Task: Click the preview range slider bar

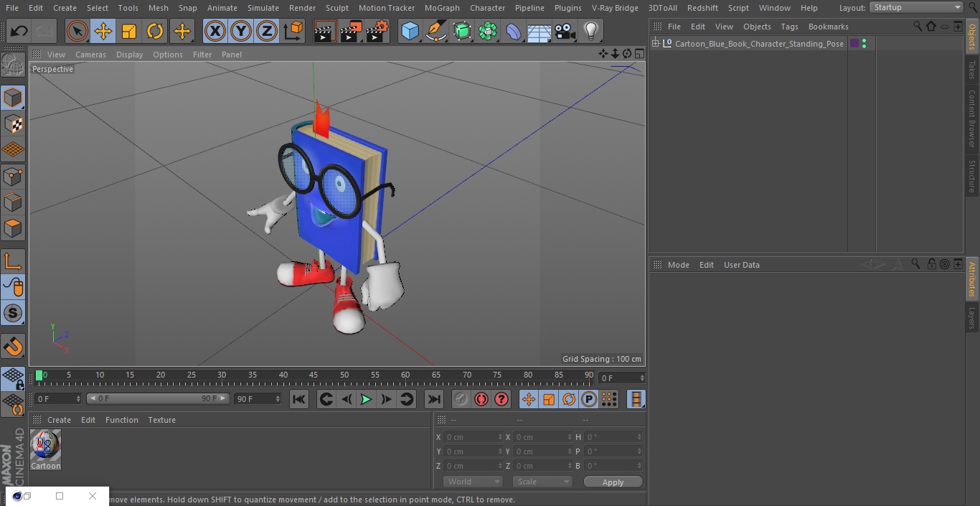Action: point(158,398)
